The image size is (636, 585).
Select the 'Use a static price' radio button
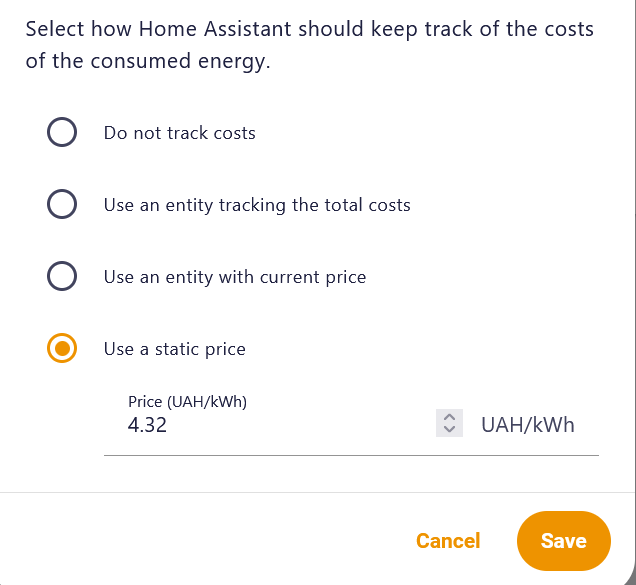(x=62, y=349)
